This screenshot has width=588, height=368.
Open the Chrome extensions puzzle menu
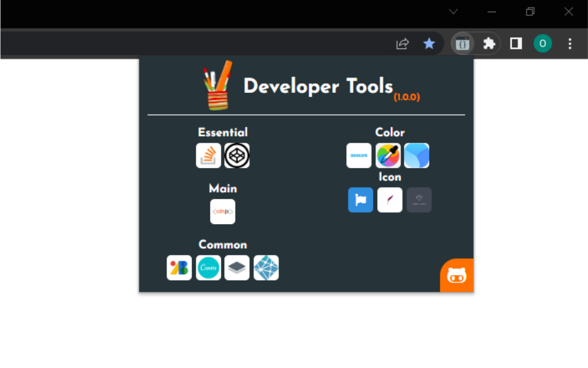[489, 43]
